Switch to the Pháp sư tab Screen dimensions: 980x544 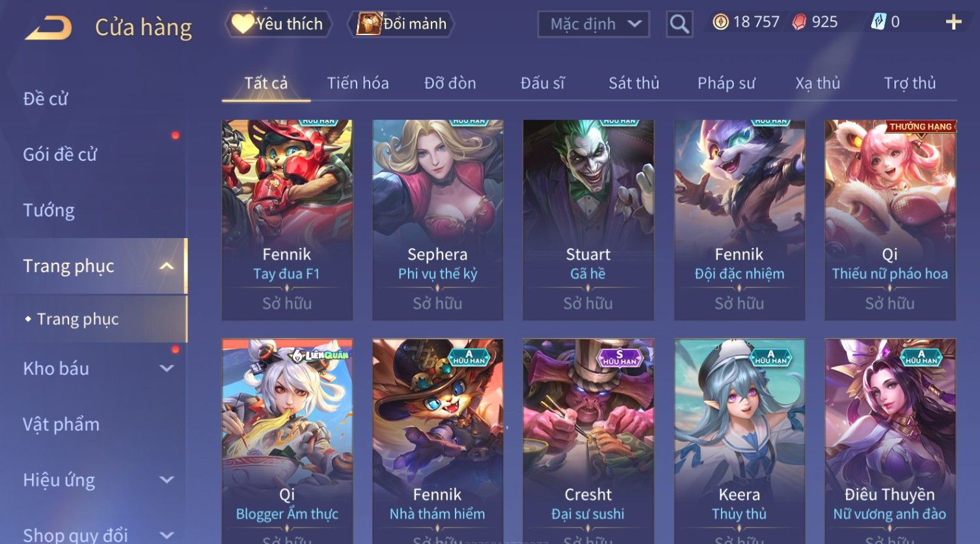click(726, 83)
